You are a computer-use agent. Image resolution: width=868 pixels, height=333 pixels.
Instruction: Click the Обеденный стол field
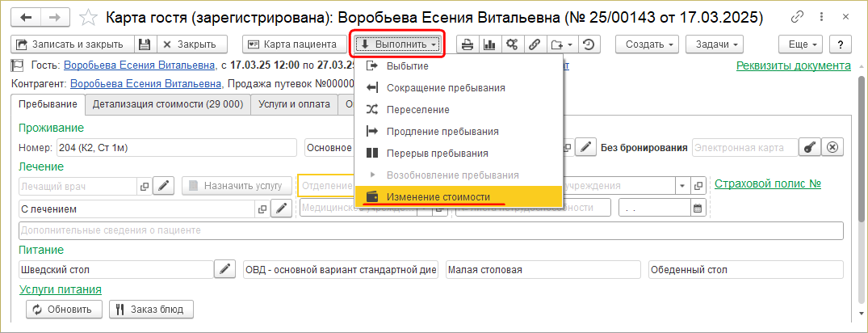click(x=746, y=269)
